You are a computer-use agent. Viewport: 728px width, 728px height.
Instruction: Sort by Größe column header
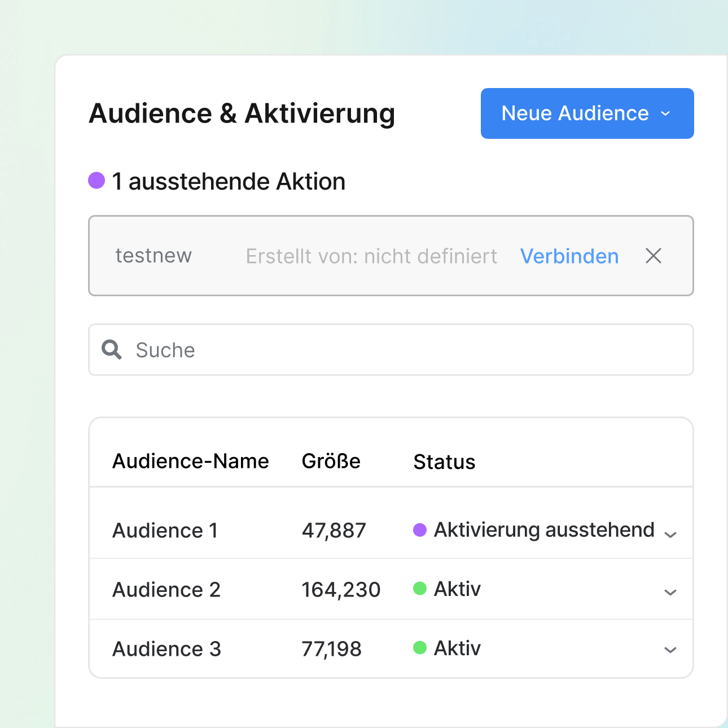click(331, 461)
